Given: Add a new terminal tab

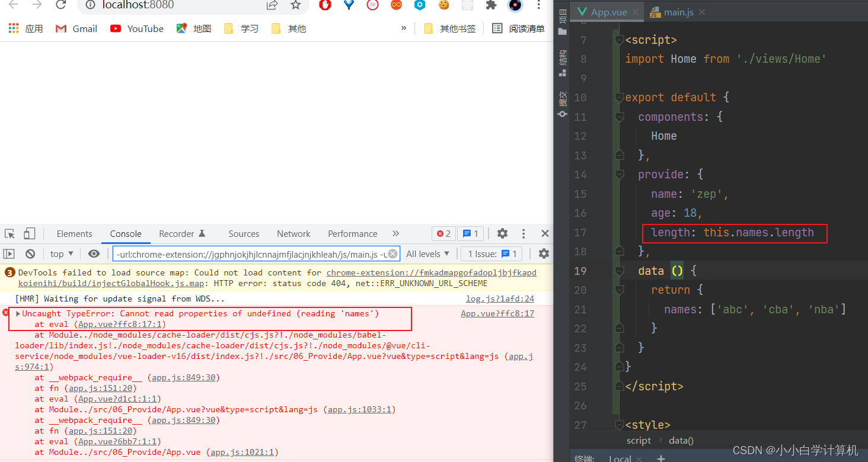Looking at the screenshot, I should point(661,458).
